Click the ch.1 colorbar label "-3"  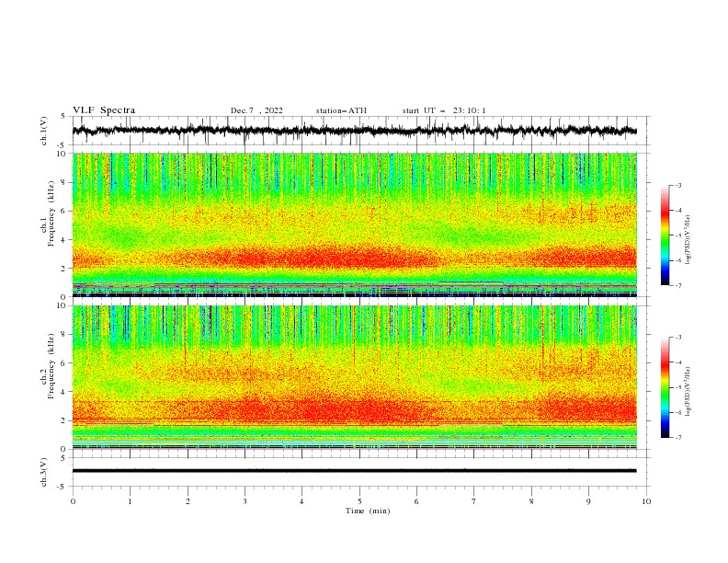pyautogui.click(x=678, y=185)
